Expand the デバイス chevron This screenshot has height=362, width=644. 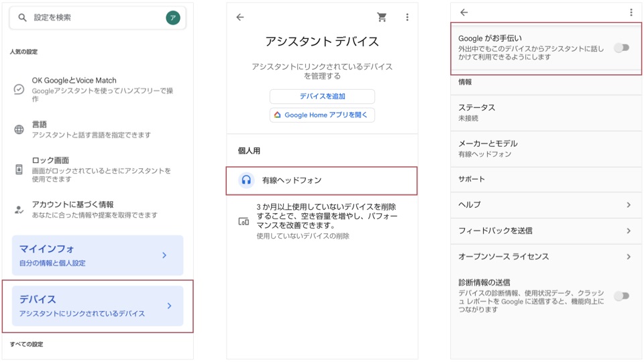point(169,306)
